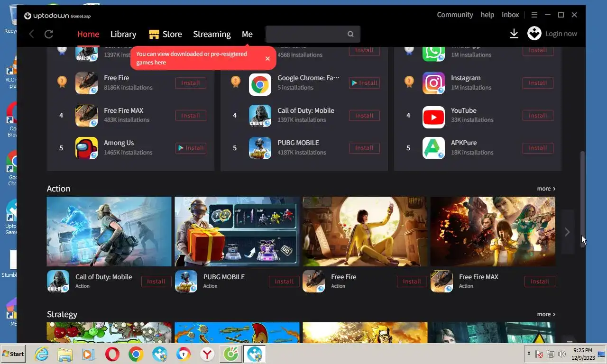The height and width of the screenshot is (364, 607).
Task: Open Free Fire banner thumbnail
Action: click(365, 232)
